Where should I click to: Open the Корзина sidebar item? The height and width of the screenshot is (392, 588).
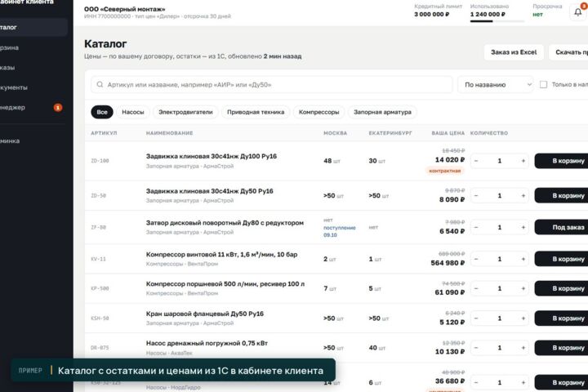[x=33, y=47]
